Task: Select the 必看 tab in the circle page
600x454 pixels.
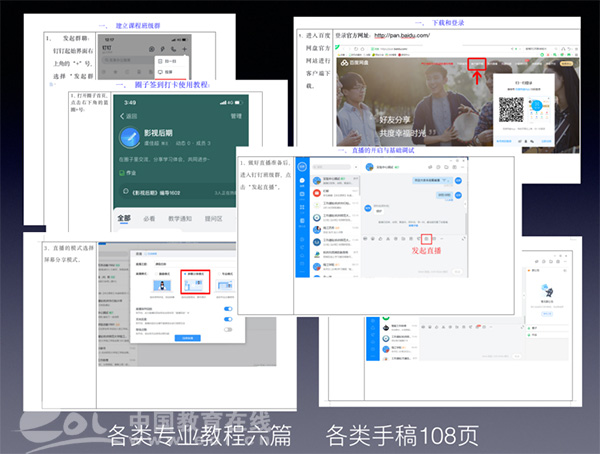Action: point(149,219)
